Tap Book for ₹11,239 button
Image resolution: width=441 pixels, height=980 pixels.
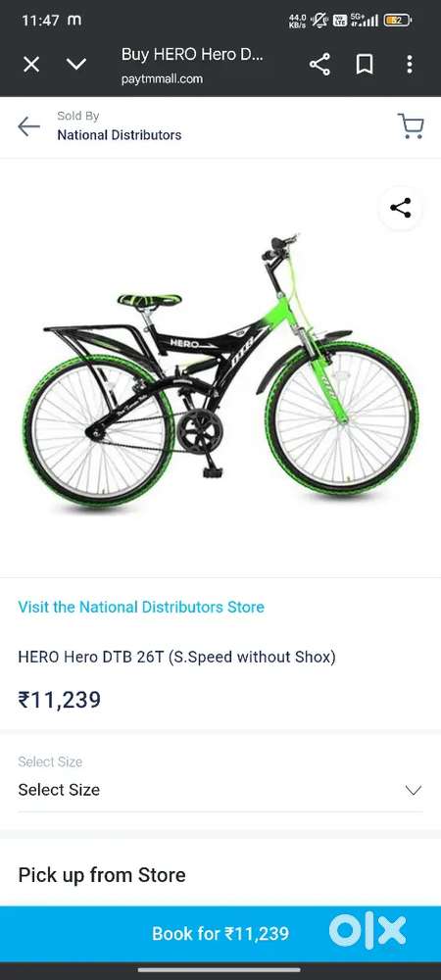pos(220,934)
